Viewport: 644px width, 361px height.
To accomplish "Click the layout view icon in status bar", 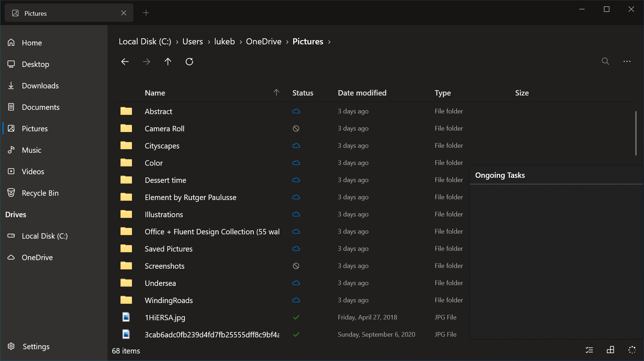I will [610, 350].
